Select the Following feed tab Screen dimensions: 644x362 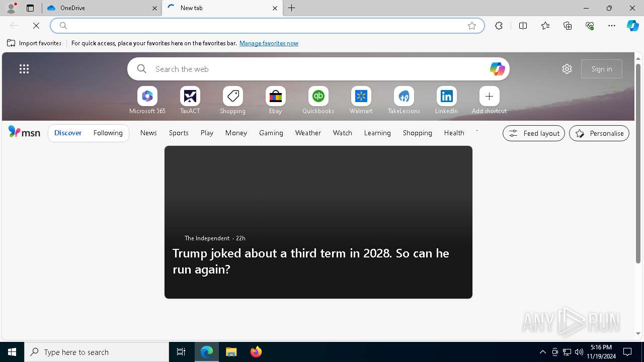coord(108,133)
